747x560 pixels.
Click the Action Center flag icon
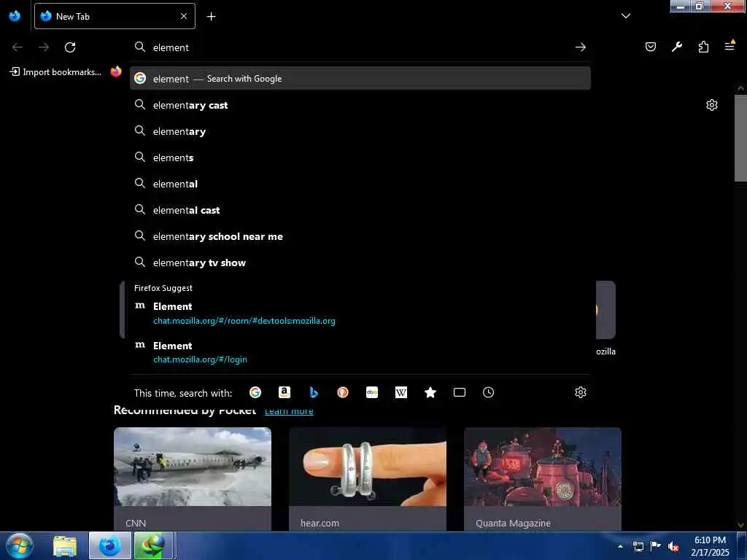[x=656, y=546]
